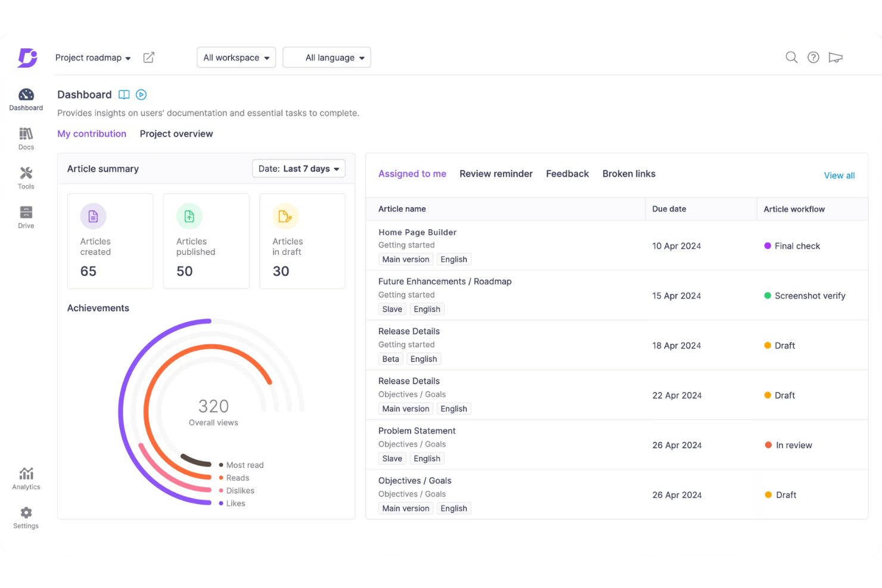The image size is (882, 588).
Task: Click the Screenshot verify workflow status
Action: point(805,296)
